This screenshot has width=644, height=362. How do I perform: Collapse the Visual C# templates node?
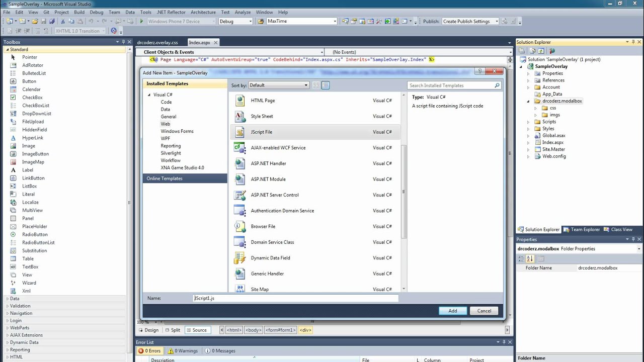click(149, 95)
